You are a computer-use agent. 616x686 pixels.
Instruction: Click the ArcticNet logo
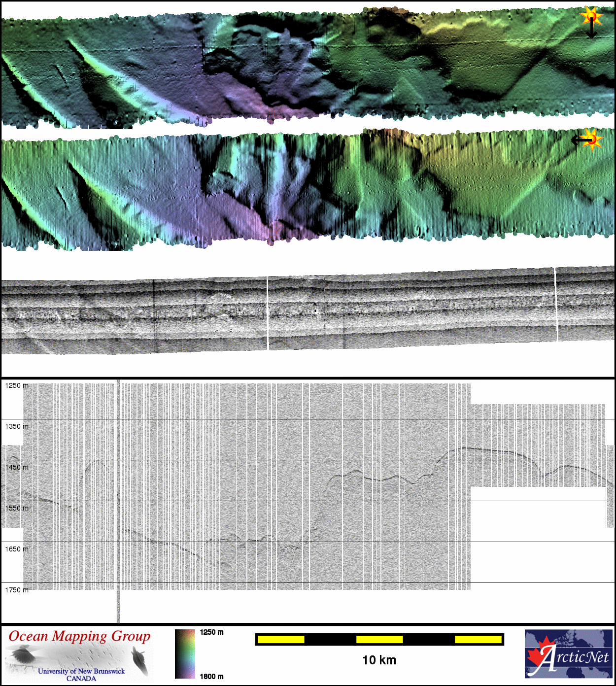[568, 654]
